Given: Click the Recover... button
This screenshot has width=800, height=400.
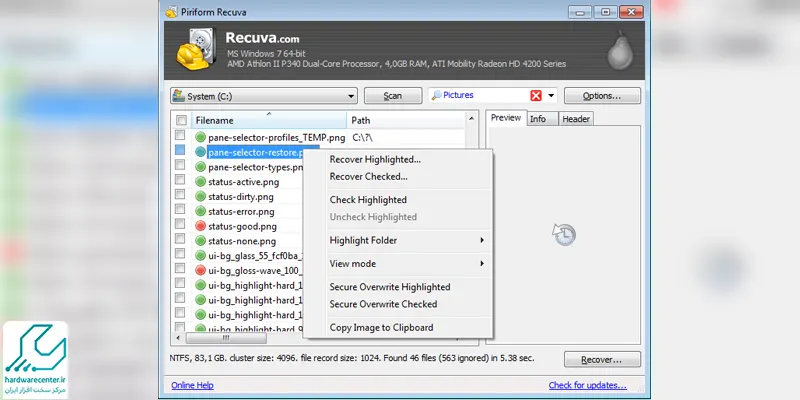Looking at the screenshot, I should tap(602, 360).
